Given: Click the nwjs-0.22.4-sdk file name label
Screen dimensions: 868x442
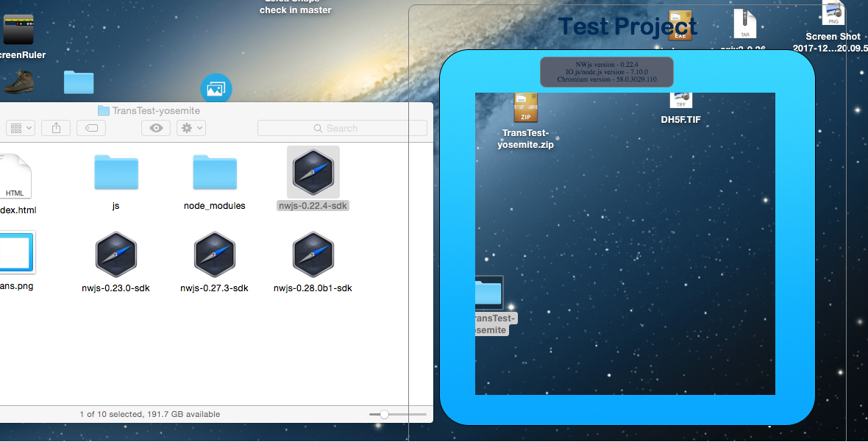Looking at the screenshot, I should click(x=313, y=206).
